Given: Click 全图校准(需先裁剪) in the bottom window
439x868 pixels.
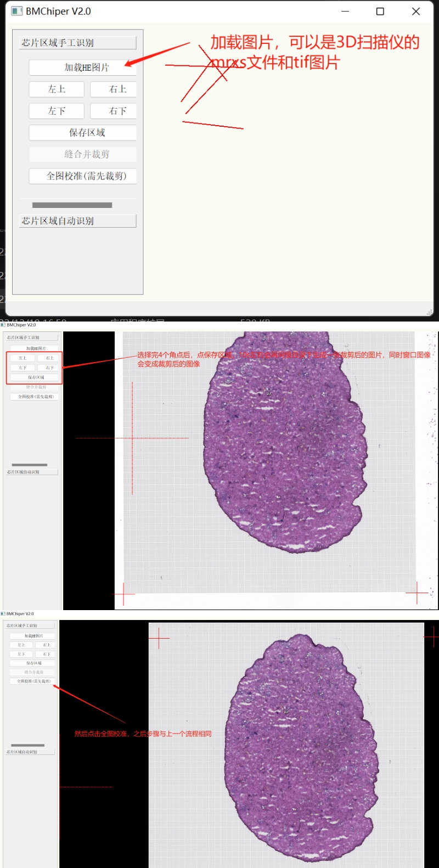Looking at the screenshot, I should click(x=33, y=681).
